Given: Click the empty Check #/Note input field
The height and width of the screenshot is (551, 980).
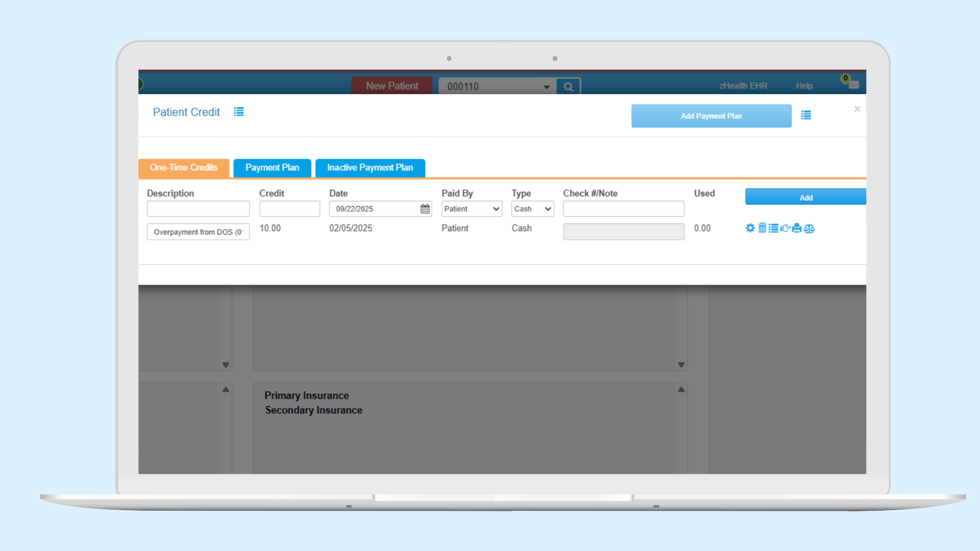Looking at the screenshot, I should (623, 209).
